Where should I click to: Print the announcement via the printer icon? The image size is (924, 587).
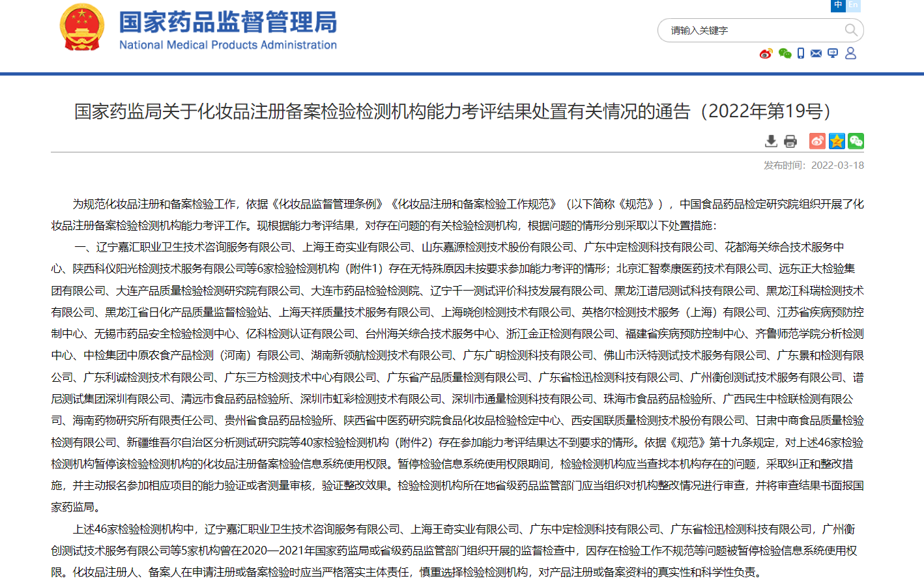coord(790,141)
